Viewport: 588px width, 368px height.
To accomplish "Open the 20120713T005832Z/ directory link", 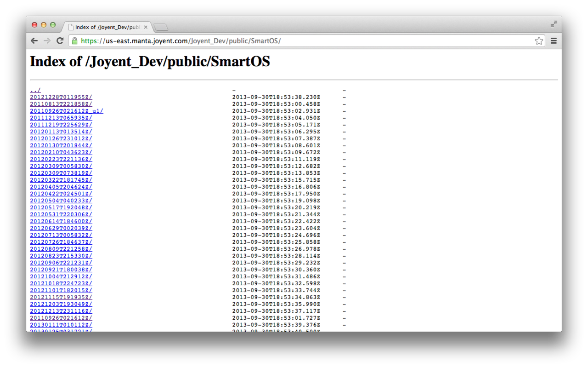I will coord(61,235).
